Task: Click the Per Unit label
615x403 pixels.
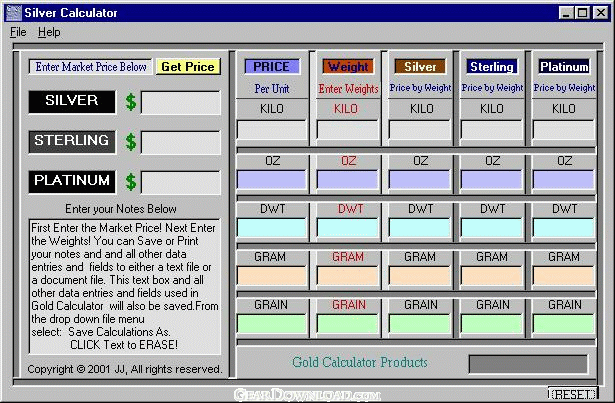Action: [272, 89]
